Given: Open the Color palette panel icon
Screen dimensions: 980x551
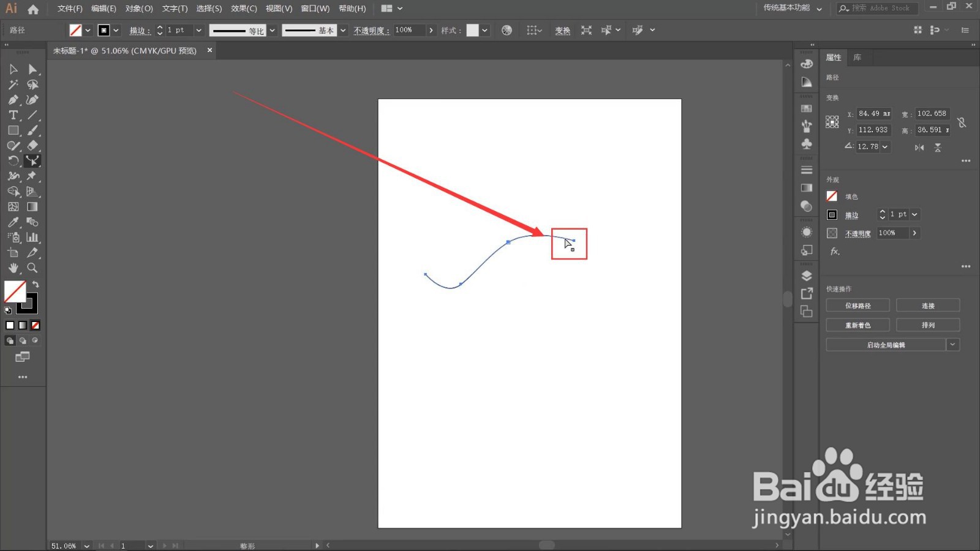Looking at the screenshot, I should 807,64.
